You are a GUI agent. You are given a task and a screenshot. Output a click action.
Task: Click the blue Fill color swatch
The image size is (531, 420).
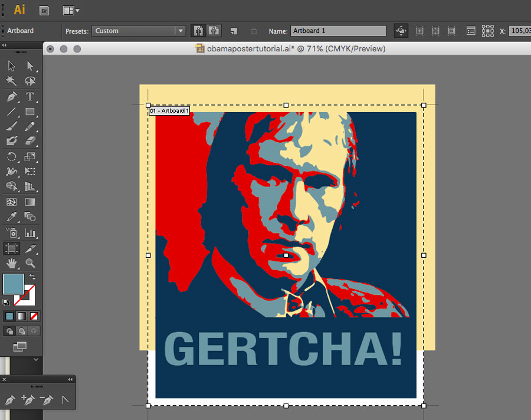point(13,284)
